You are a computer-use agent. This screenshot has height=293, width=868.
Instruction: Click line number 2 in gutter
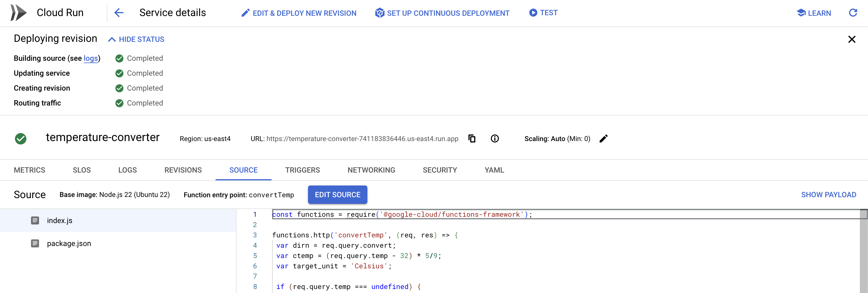pyautogui.click(x=255, y=225)
